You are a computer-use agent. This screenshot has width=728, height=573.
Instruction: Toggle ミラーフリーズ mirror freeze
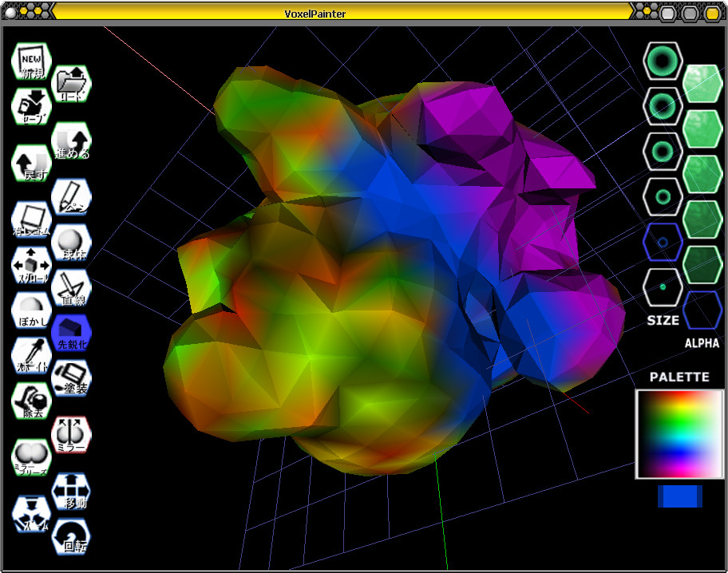coord(31,457)
